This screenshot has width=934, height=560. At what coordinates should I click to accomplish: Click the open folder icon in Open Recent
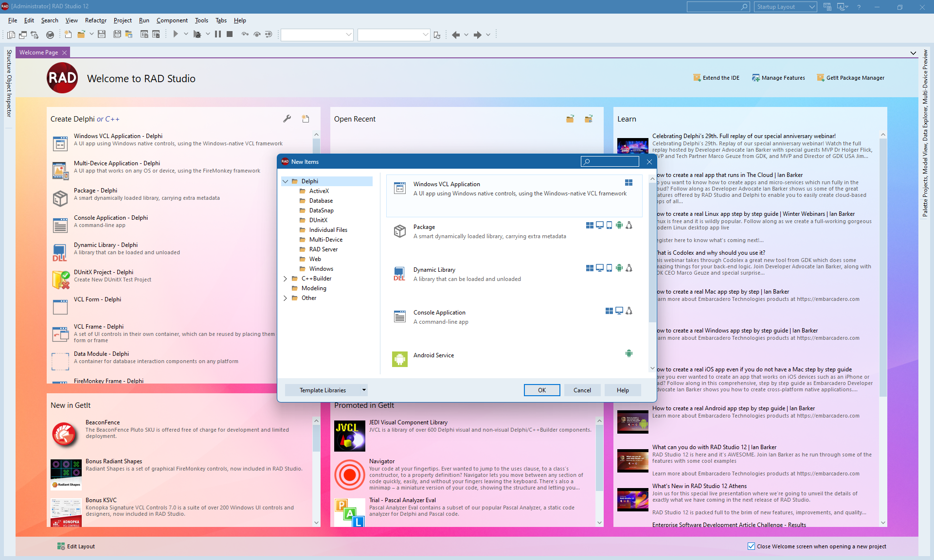coord(570,119)
